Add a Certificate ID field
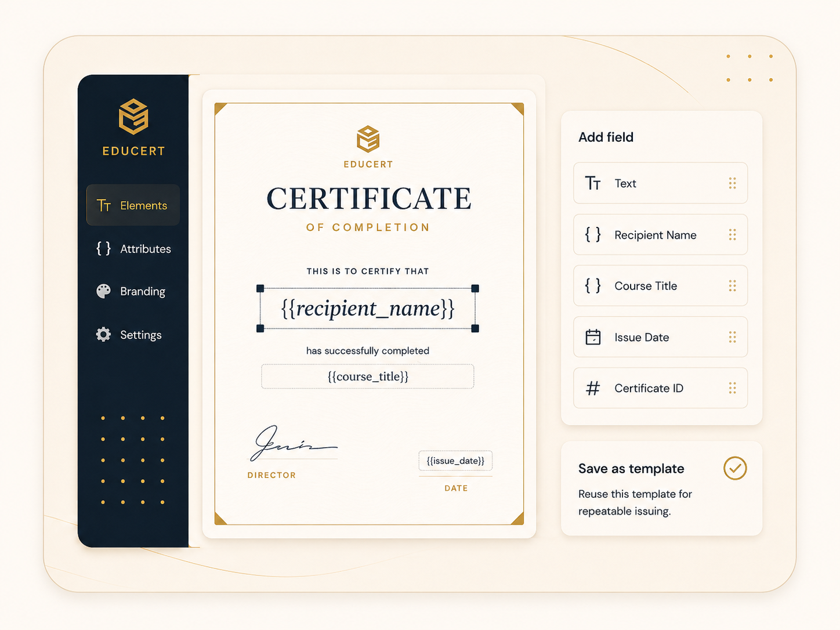The image size is (840, 630). click(x=660, y=388)
